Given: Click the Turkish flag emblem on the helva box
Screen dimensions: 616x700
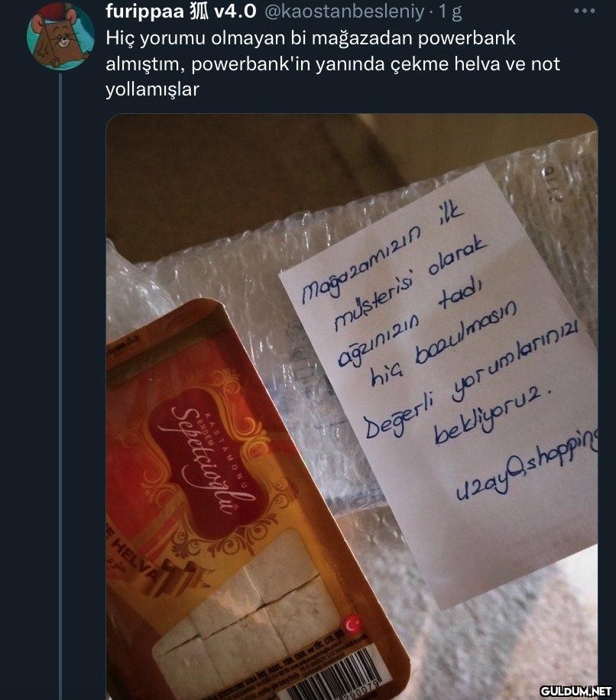Looking at the screenshot, I should 352,625.
